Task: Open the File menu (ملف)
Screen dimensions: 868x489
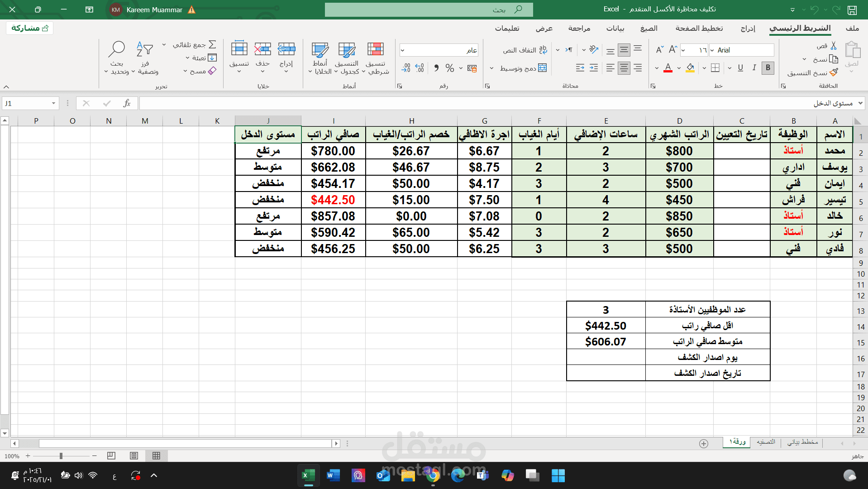Action: point(852,28)
